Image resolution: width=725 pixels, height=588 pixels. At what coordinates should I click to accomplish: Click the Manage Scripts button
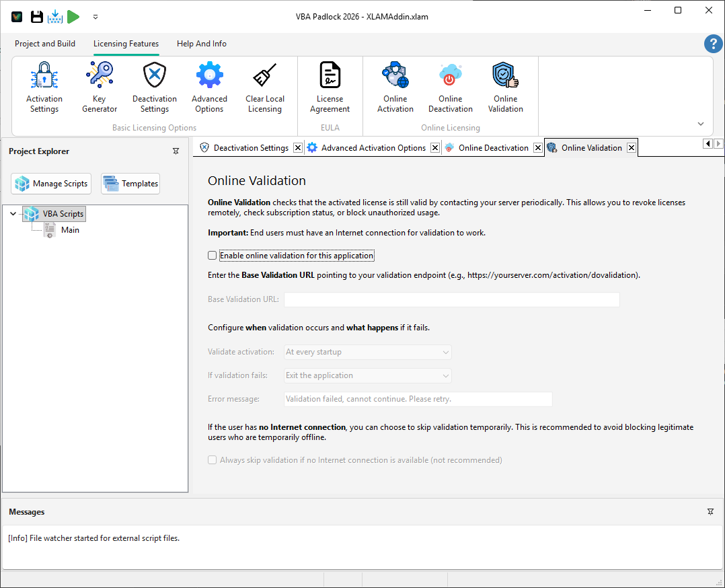(50, 183)
